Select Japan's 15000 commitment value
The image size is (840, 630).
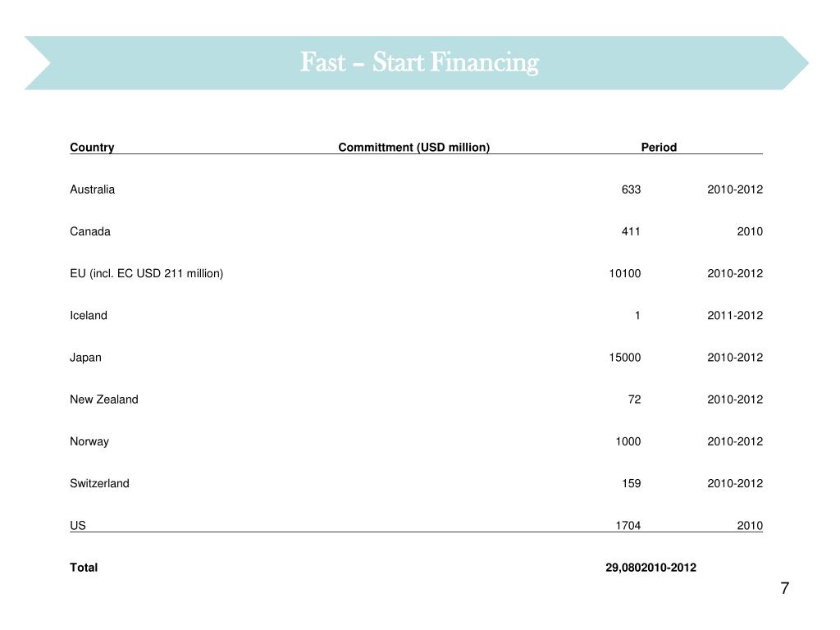pos(624,358)
